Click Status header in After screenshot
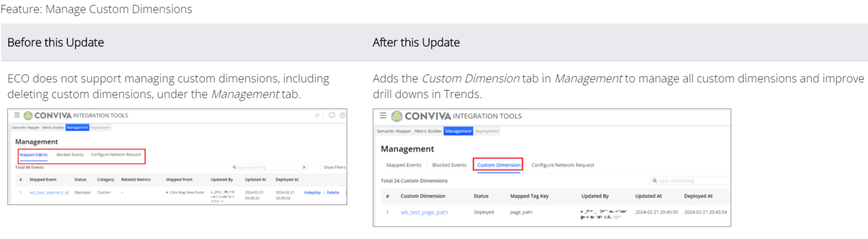Screen dimensions: 868x239 [x=481, y=196]
